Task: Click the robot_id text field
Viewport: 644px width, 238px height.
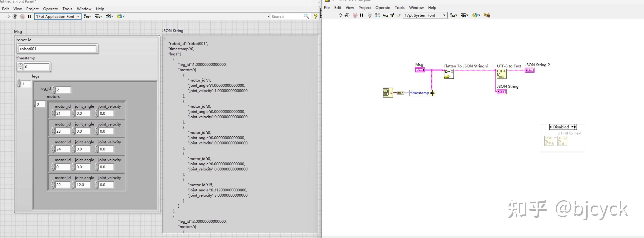Action: [57, 49]
